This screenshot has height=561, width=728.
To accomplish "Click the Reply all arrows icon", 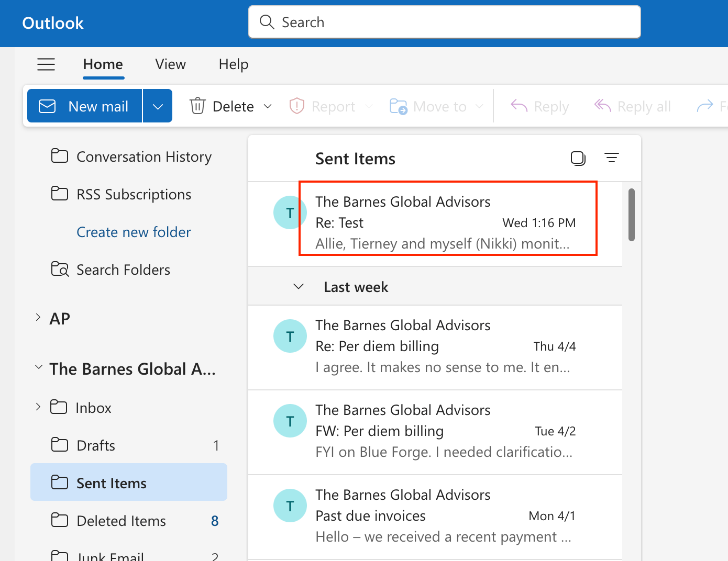I will pos(603,106).
